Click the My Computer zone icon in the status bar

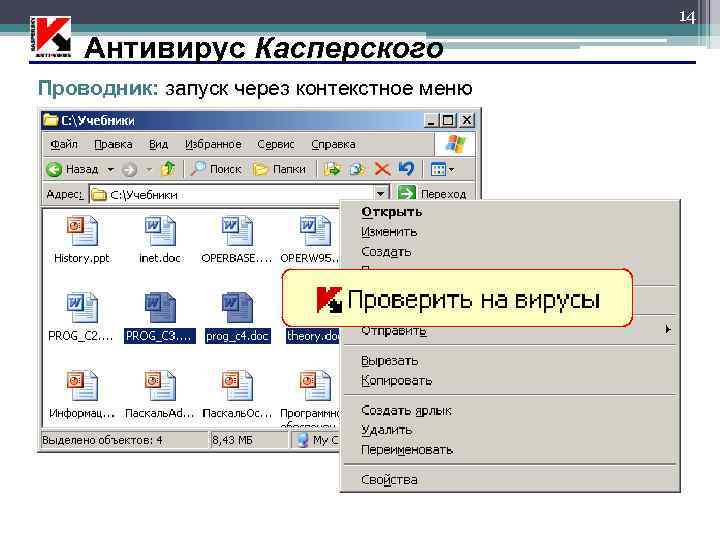pyautogui.click(x=302, y=440)
